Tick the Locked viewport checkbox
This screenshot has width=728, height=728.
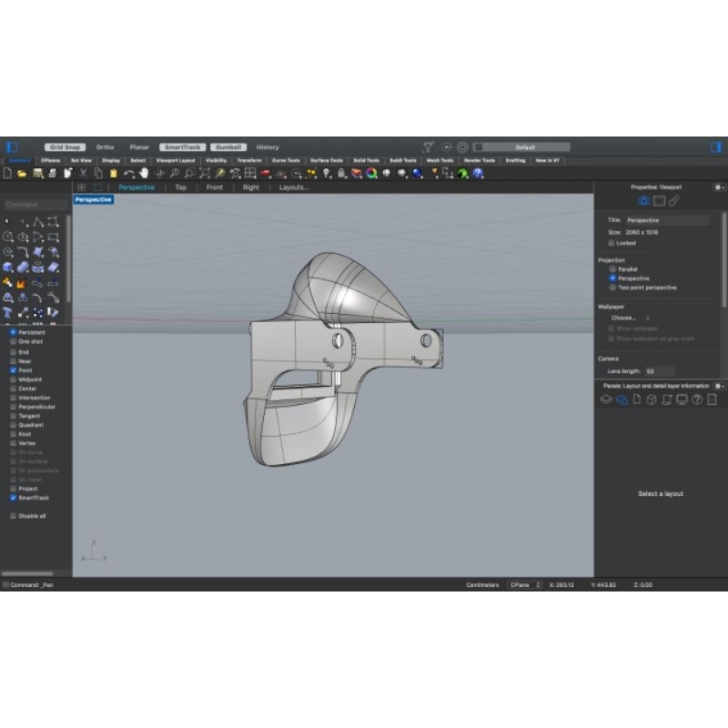612,243
